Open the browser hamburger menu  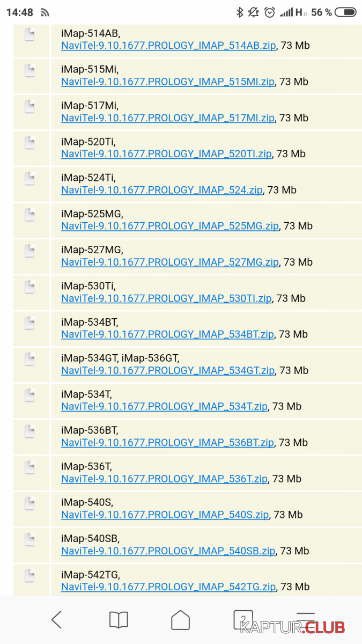point(305,620)
